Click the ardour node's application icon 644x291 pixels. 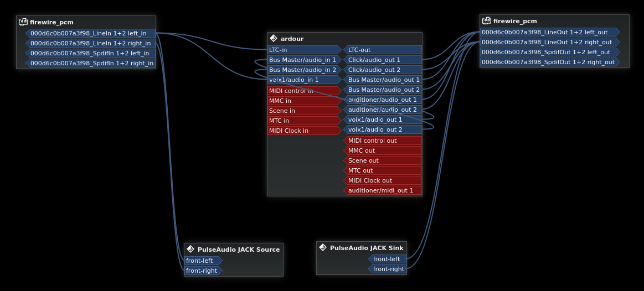274,38
